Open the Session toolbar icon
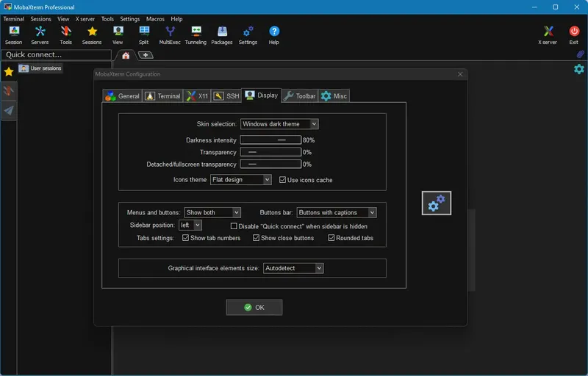The height and width of the screenshot is (376, 588). click(x=14, y=35)
